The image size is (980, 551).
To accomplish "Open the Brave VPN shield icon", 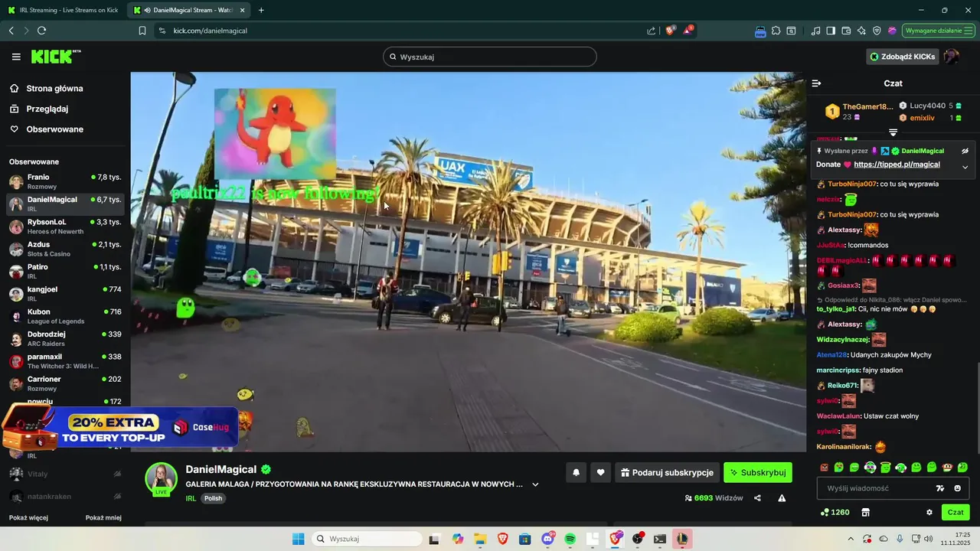I will pos(877,31).
